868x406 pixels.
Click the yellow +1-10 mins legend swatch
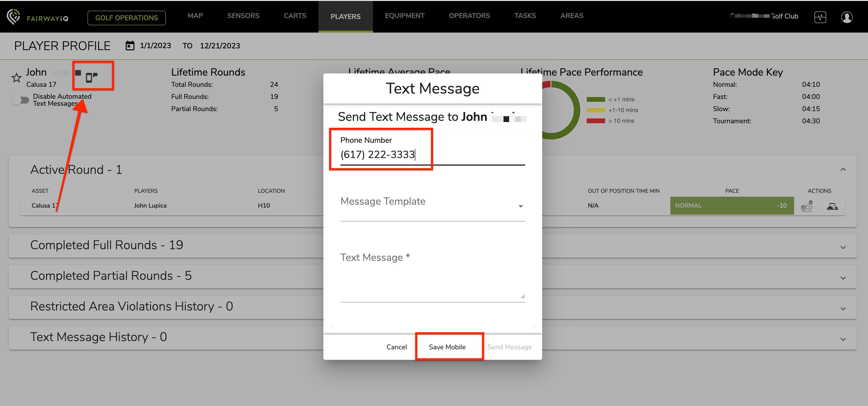[x=595, y=110]
